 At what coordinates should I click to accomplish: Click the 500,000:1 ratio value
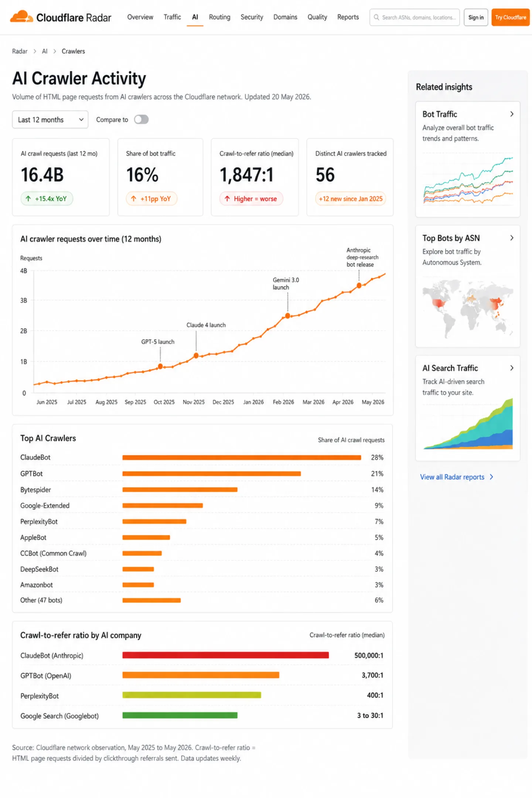coord(369,655)
